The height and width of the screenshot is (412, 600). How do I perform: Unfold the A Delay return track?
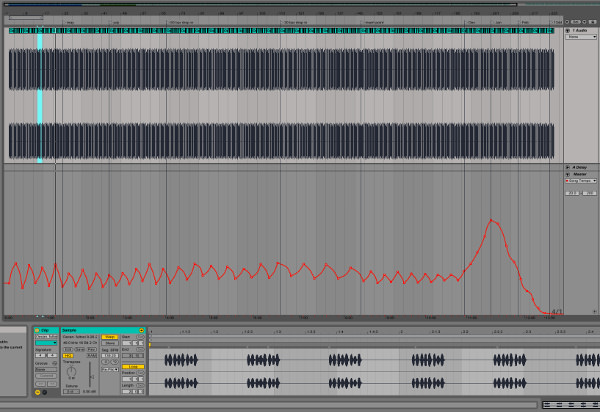point(567,167)
